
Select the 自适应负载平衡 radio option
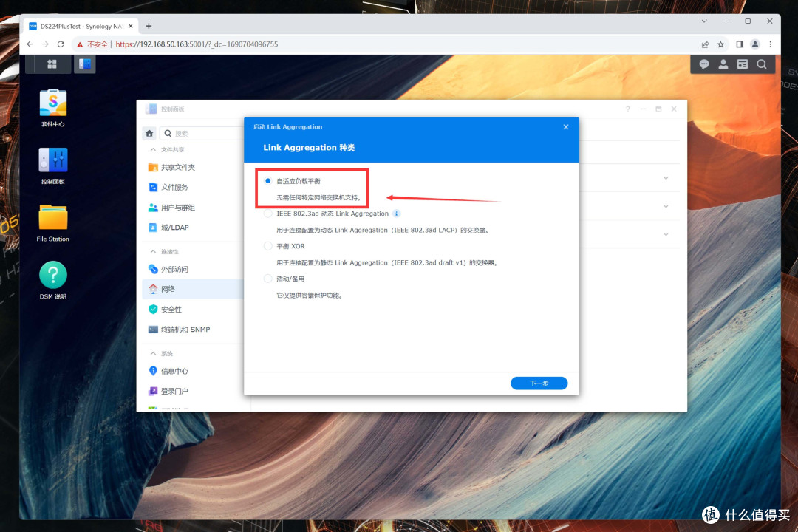tap(267, 180)
